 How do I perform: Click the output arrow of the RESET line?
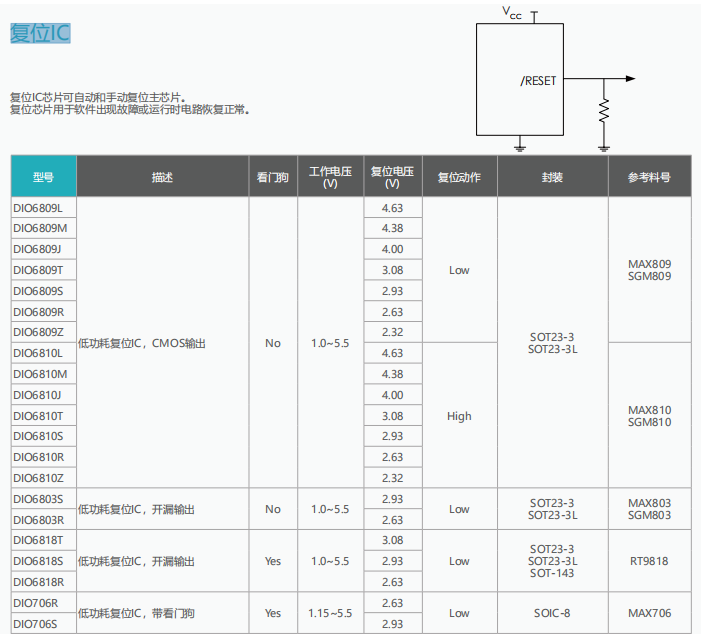coord(628,78)
